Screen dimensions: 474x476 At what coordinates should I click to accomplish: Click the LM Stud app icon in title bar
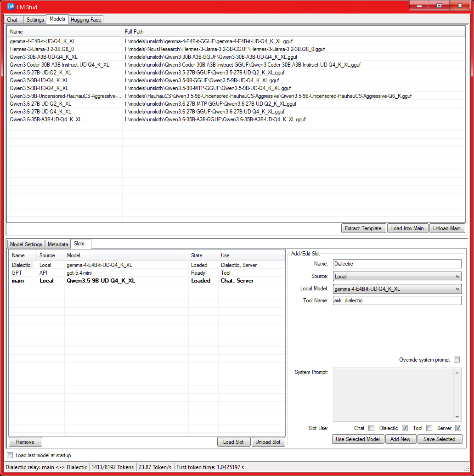click(x=11, y=6)
